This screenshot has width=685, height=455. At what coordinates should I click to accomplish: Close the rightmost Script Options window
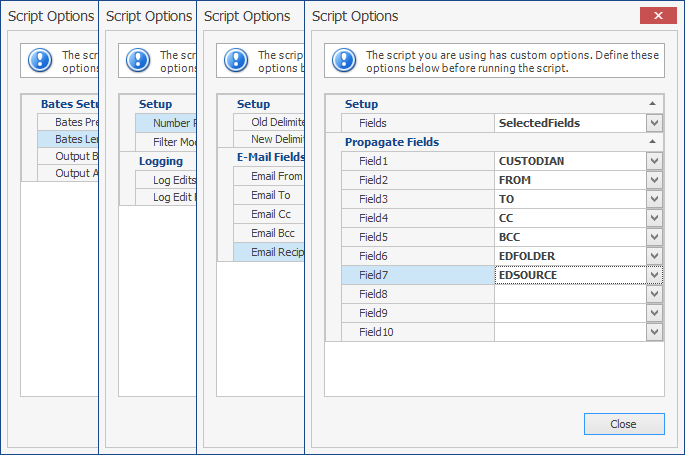coord(658,16)
